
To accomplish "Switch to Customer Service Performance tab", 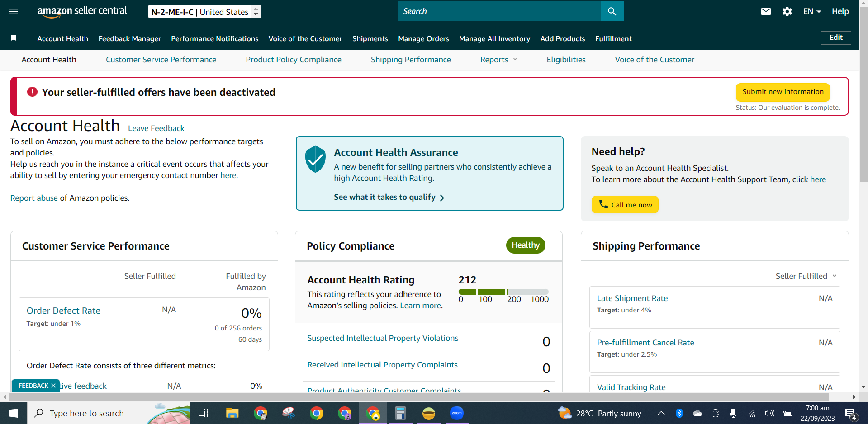I will pos(161,60).
